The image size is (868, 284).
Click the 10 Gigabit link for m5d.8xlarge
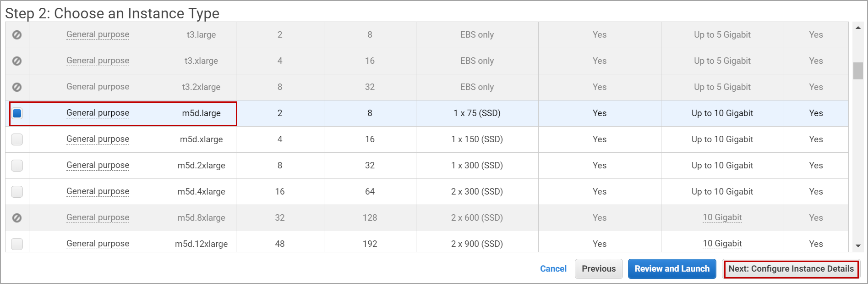(x=722, y=217)
